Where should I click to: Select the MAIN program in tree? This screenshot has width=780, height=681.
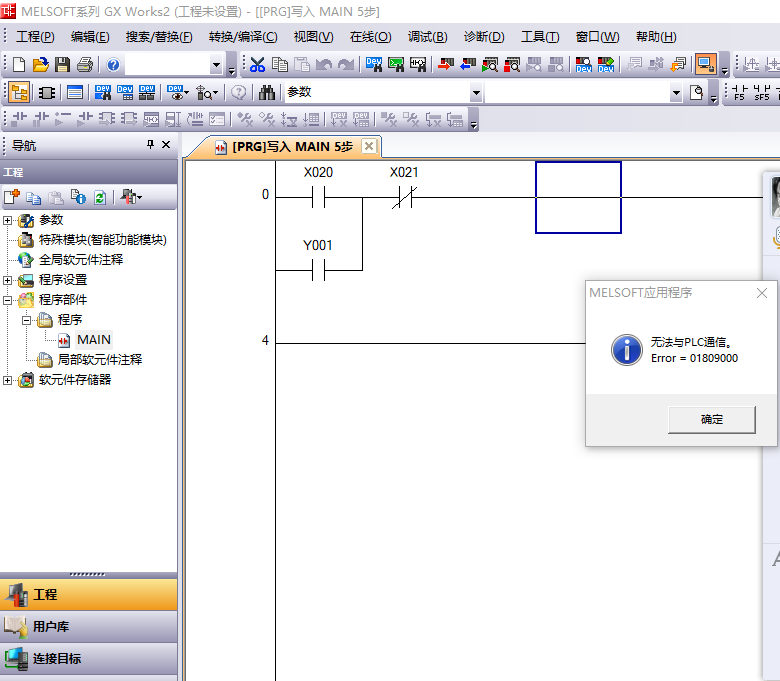93,340
